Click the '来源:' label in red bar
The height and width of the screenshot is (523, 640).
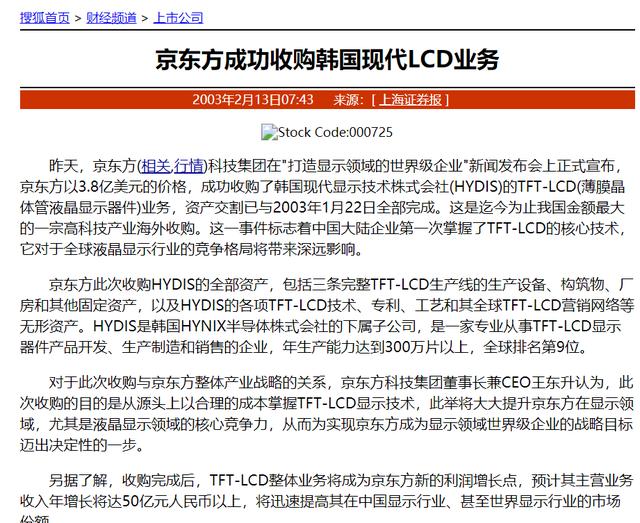tap(349, 100)
